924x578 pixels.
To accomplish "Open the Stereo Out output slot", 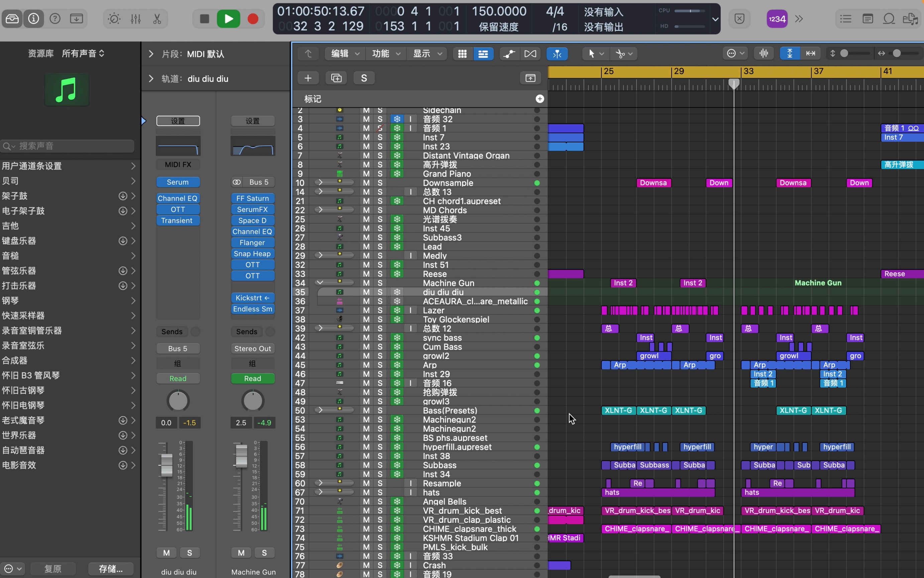I will (x=252, y=349).
